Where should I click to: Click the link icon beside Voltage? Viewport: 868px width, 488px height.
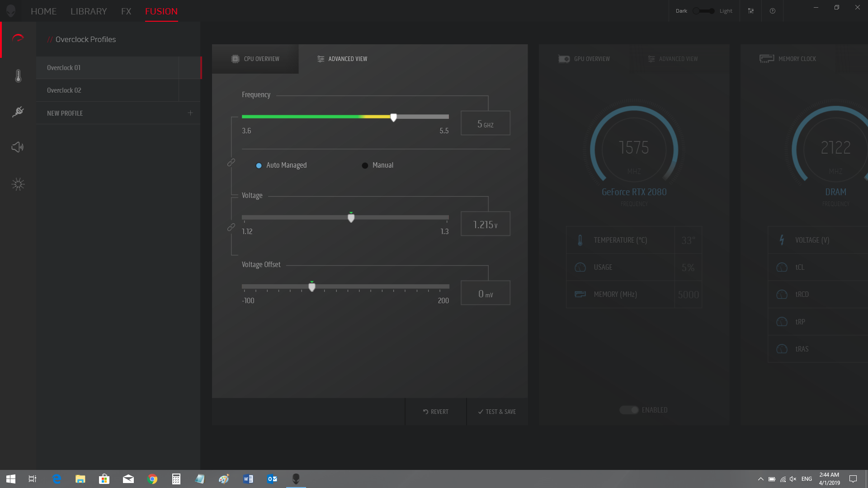(x=231, y=227)
